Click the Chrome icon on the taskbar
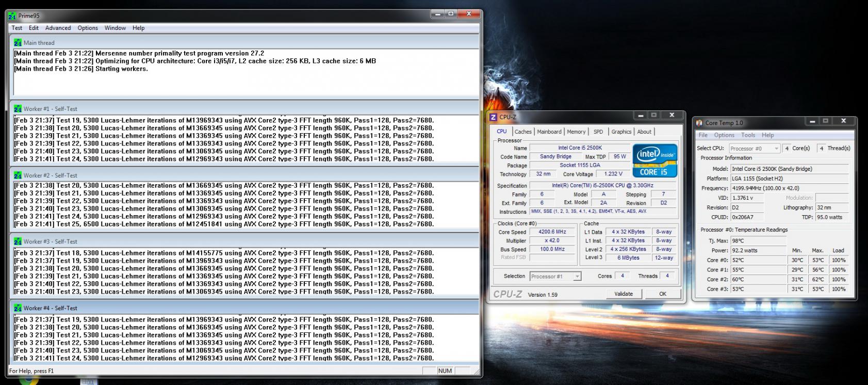 [x=29, y=381]
